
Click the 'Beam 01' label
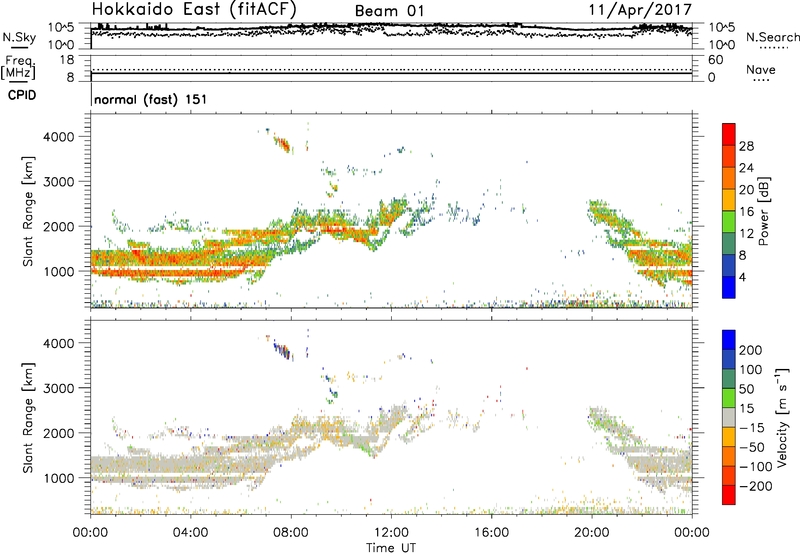pyautogui.click(x=389, y=11)
